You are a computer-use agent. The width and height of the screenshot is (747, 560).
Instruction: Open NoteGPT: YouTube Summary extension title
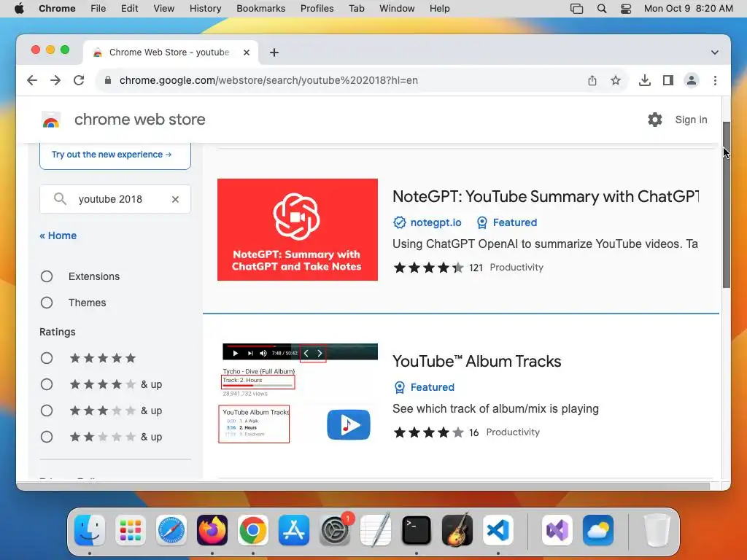coord(546,196)
